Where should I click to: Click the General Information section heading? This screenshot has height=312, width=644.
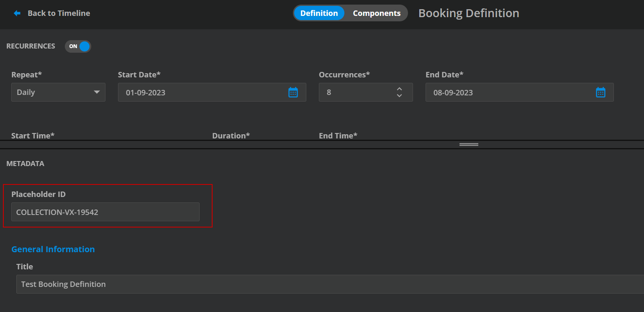(x=53, y=249)
